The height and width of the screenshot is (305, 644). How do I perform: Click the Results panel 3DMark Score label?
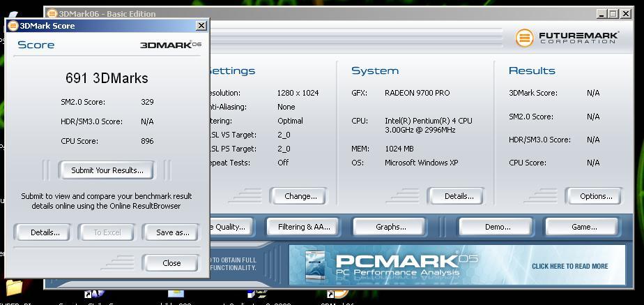(x=533, y=93)
